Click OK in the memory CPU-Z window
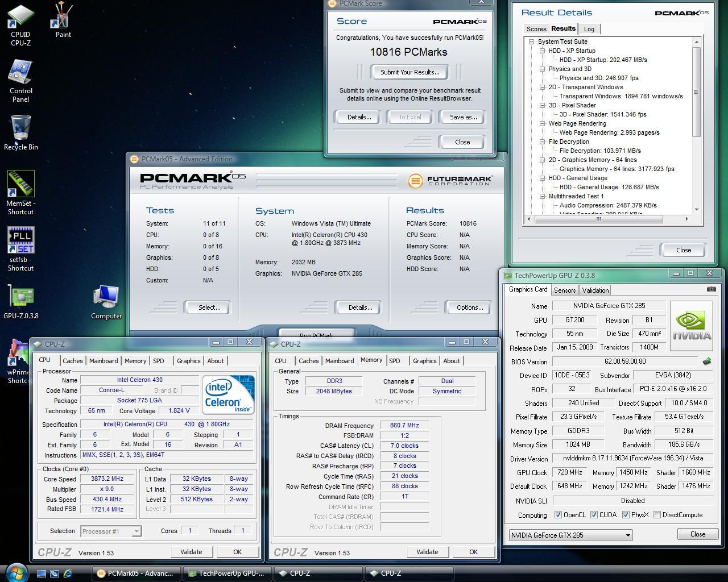Screen dimensions: 728x582 coord(473,552)
